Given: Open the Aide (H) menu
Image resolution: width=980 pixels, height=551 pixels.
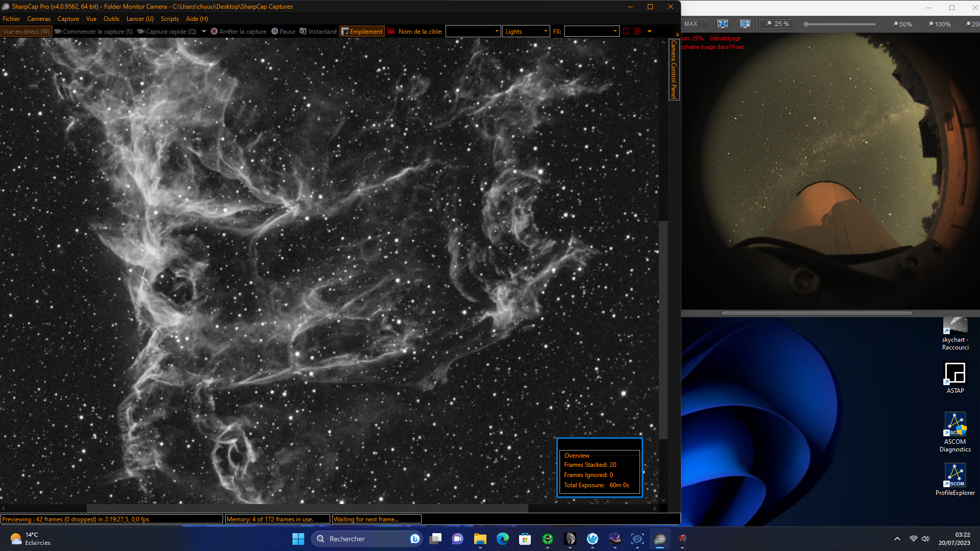Looking at the screenshot, I should tap(197, 19).
